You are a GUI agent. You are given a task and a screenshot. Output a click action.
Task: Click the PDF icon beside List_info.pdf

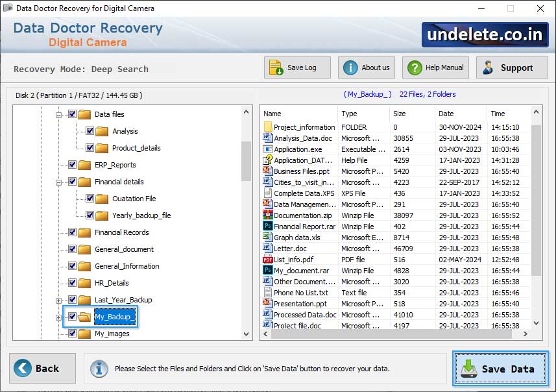(x=267, y=260)
